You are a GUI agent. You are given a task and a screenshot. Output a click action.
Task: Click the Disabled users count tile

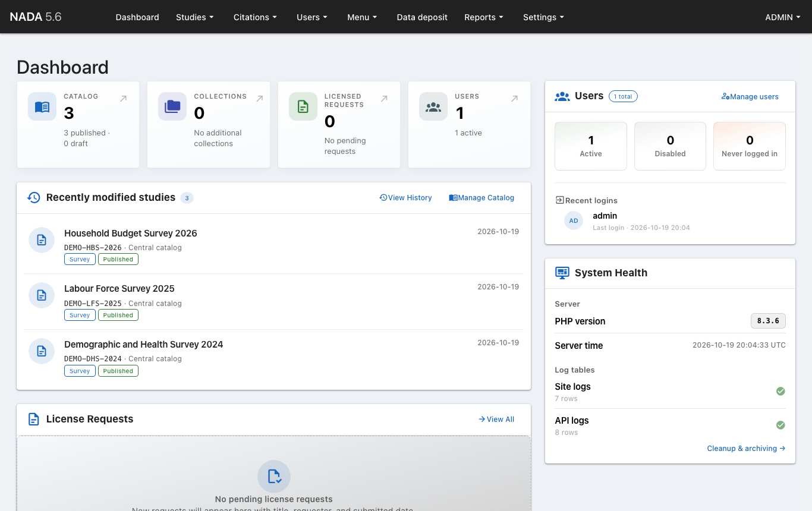(x=670, y=146)
